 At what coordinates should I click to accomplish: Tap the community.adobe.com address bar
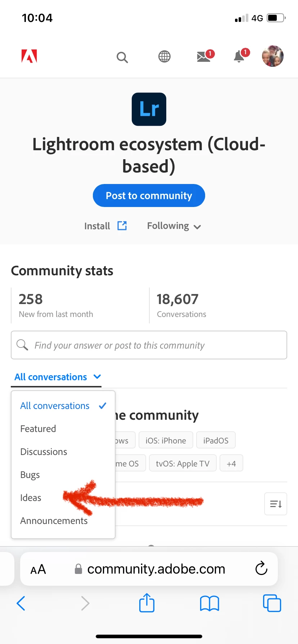[150, 569]
